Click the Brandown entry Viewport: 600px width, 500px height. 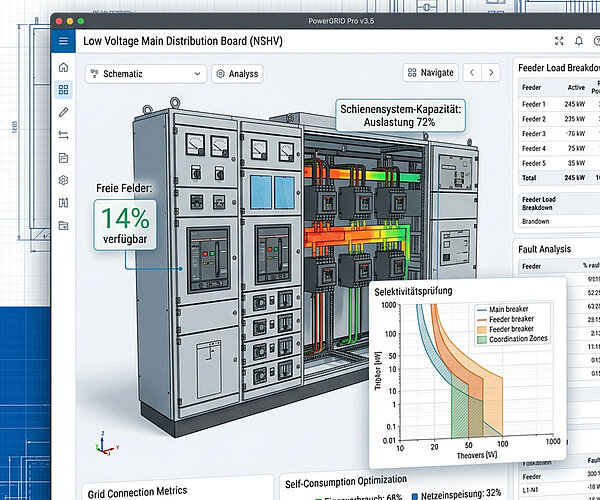tap(535, 221)
